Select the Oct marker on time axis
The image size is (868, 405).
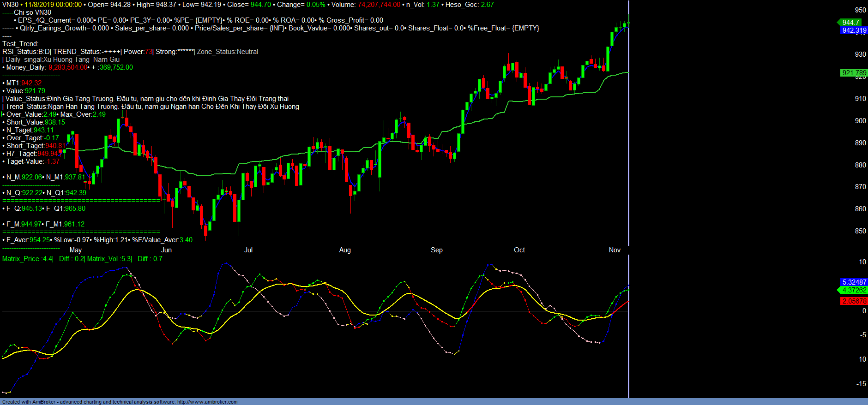[x=519, y=250]
